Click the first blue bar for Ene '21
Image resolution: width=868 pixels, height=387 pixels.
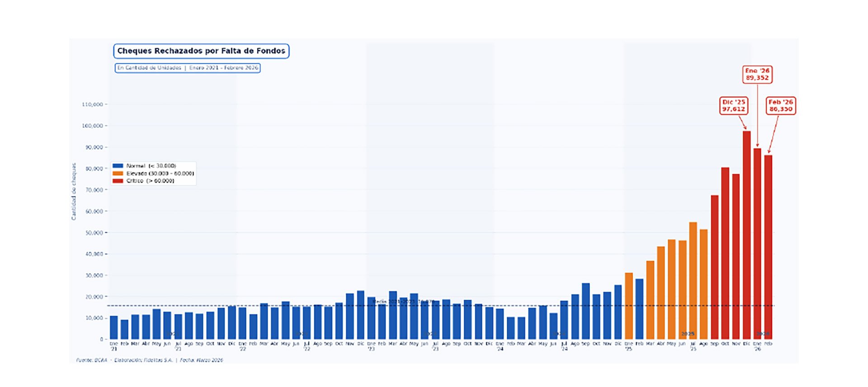114,328
